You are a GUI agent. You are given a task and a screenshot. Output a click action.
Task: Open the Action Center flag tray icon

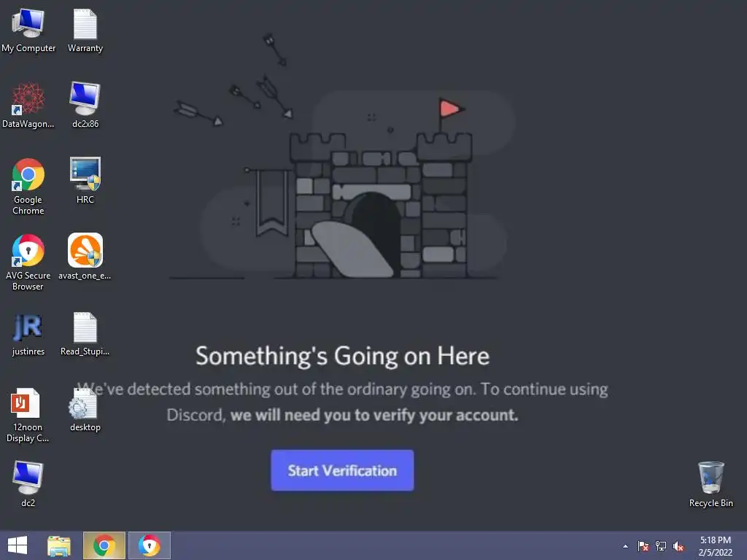coord(643,546)
